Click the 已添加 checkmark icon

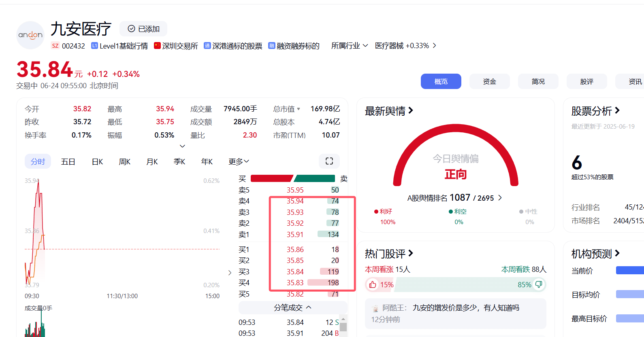click(131, 29)
